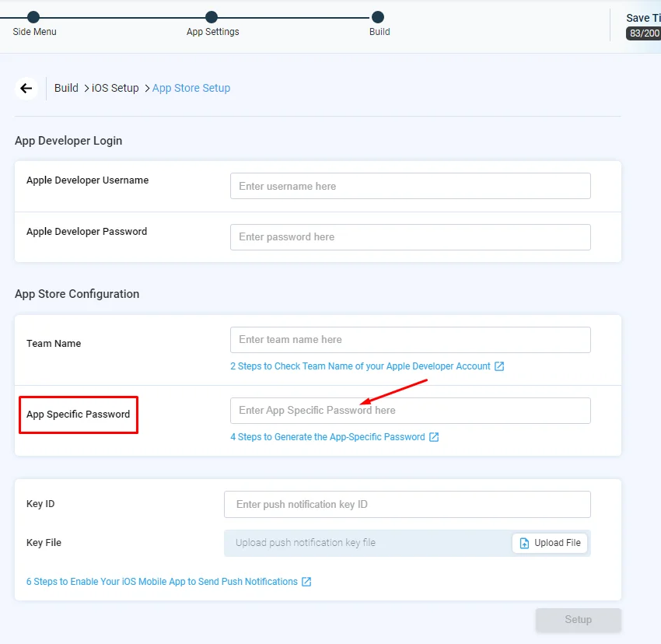Select the Build step dot
Screen dimensions: 661x644
pyautogui.click(x=378, y=17)
